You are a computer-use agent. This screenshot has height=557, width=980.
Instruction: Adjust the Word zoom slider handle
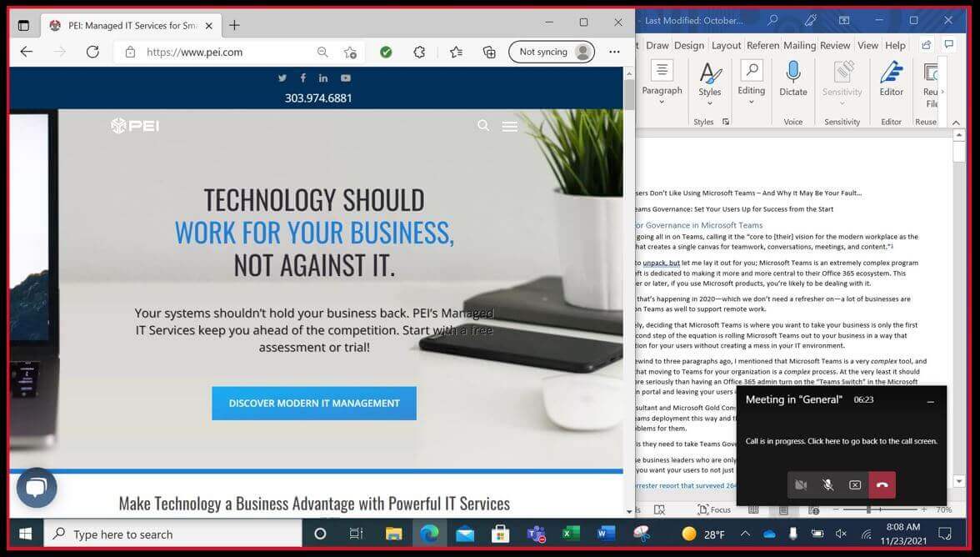[x=868, y=510]
